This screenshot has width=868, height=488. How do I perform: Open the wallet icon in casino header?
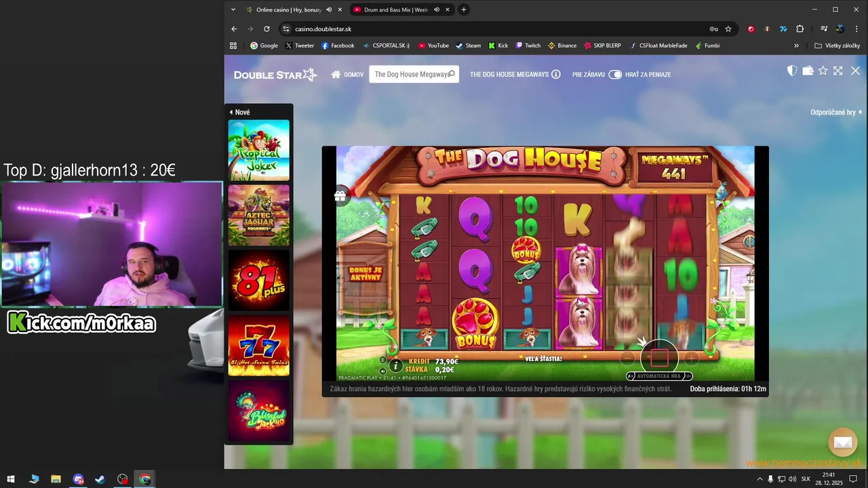(808, 70)
